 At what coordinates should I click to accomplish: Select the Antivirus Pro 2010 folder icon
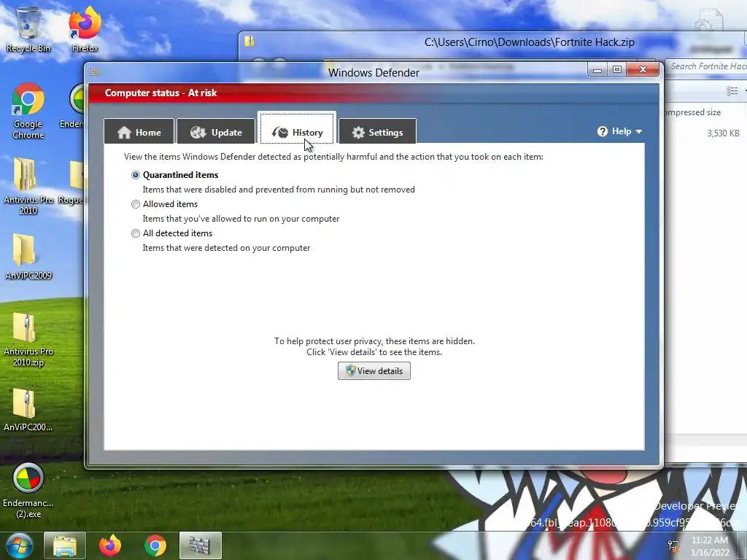click(28, 186)
